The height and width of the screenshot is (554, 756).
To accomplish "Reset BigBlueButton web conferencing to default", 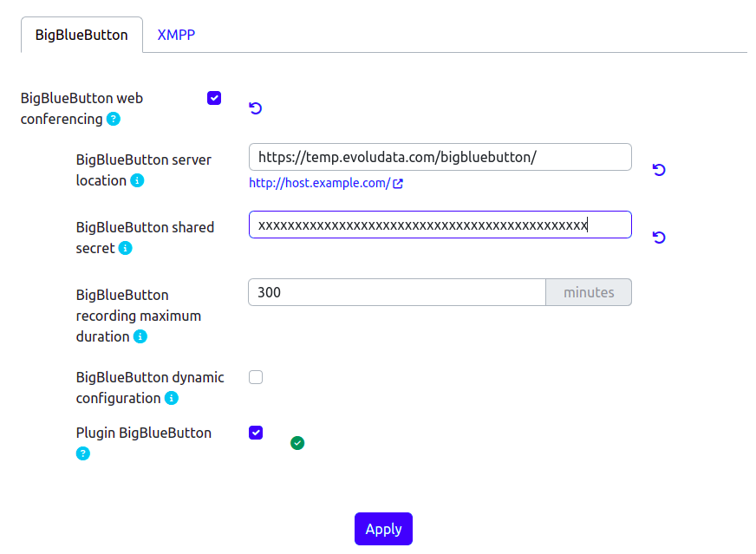I will 256,108.
